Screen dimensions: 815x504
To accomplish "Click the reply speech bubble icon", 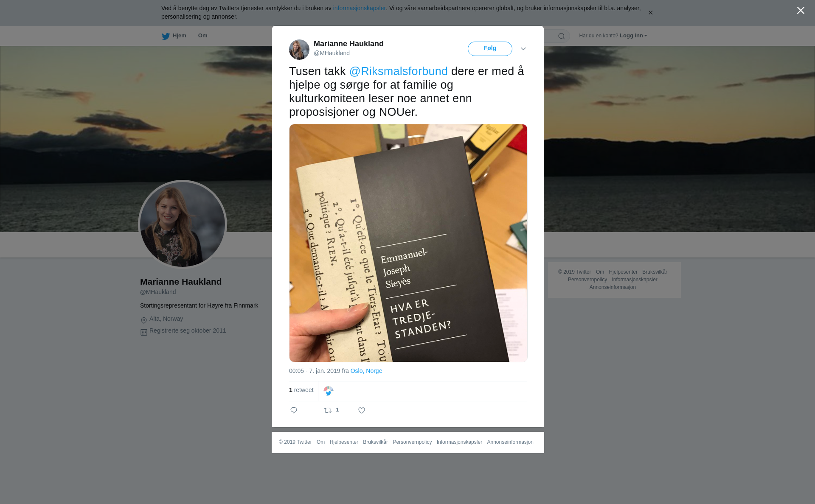I will [294, 410].
